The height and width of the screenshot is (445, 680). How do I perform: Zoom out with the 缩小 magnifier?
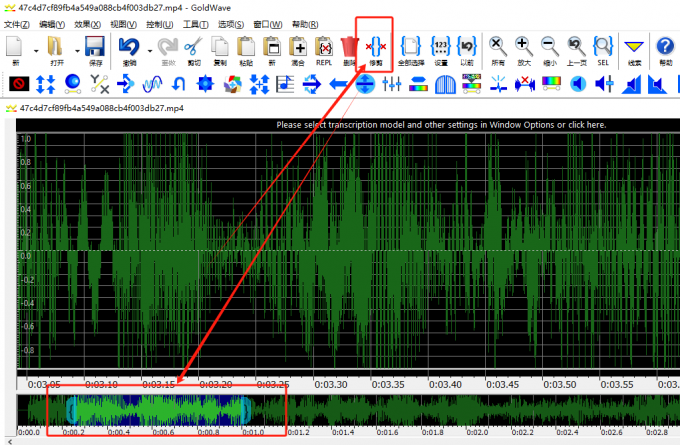[x=549, y=51]
